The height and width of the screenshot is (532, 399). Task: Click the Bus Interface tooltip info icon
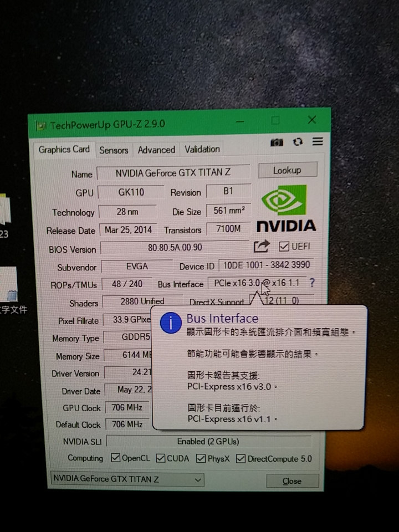coord(170,323)
